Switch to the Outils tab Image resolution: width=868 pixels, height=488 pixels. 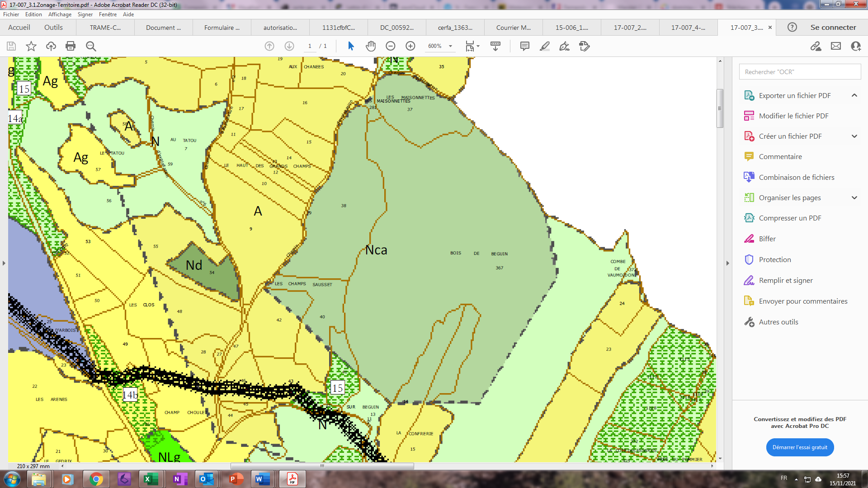point(53,28)
